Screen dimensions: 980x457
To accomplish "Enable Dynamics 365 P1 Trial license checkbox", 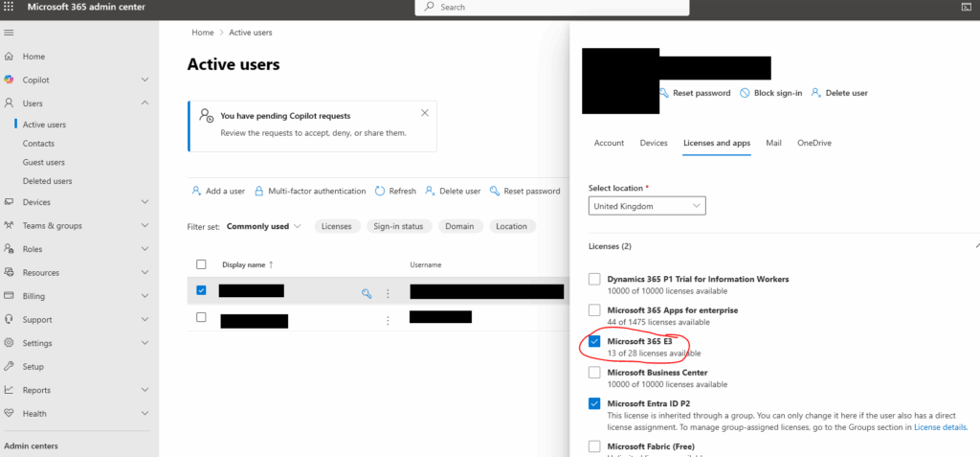I will 594,279.
